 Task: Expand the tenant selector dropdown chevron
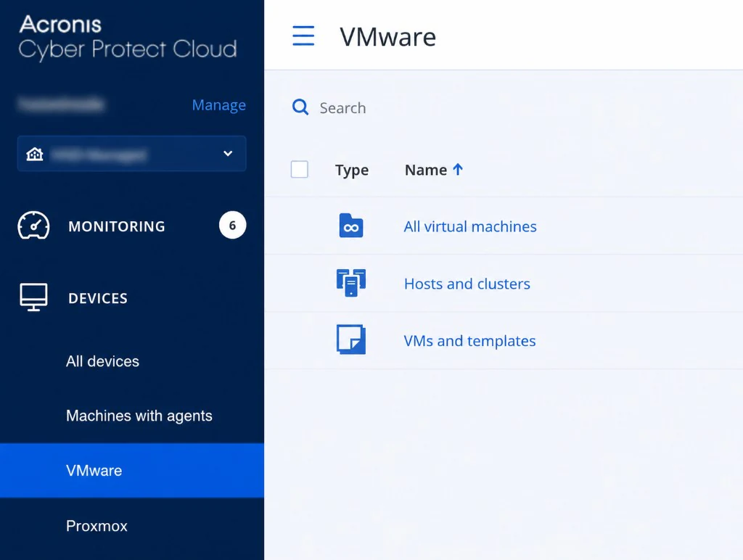pyautogui.click(x=228, y=154)
